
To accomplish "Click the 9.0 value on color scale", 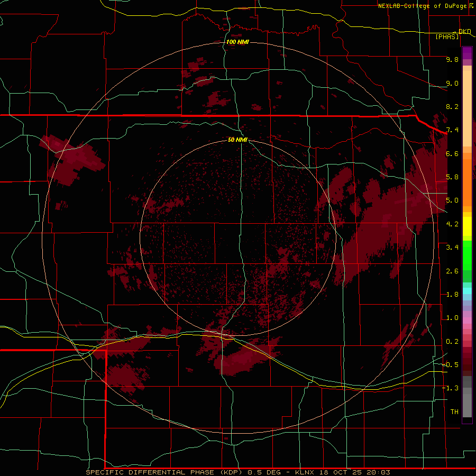I will (452, 83).
